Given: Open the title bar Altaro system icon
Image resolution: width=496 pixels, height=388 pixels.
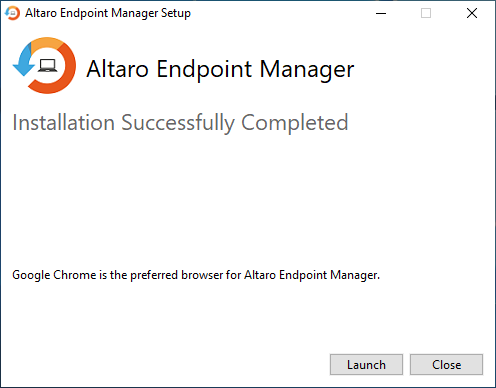Looking at the screenshot, I should point(12,13).
